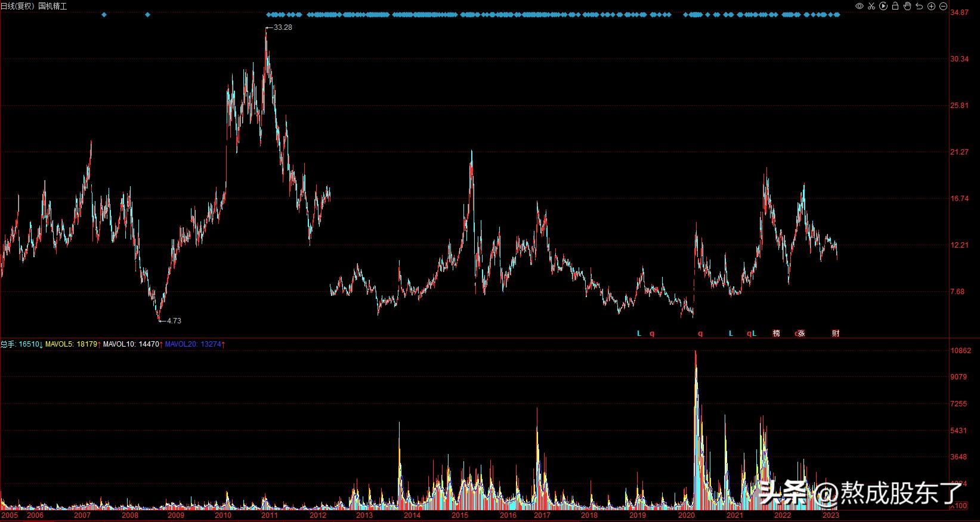The width and height of the screenshot is (980, 522).
Task: Select the scissors cut tool
Action: (871, 6)
